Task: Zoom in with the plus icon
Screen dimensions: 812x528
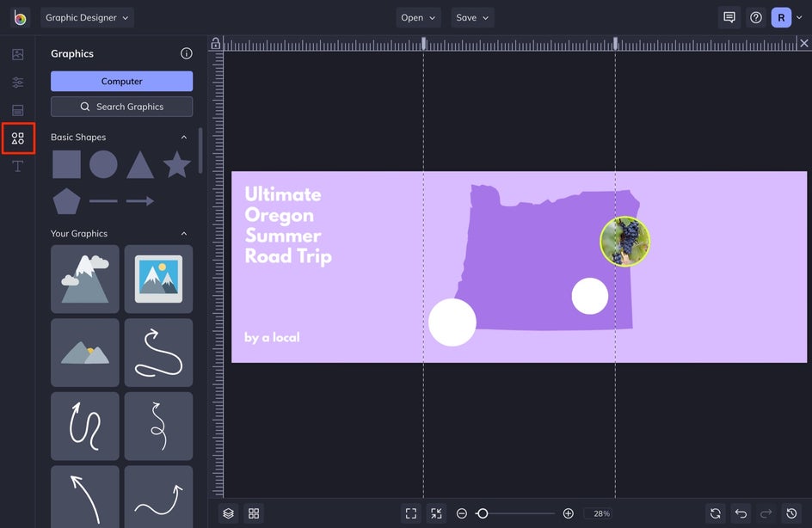Action: point(568,513)
